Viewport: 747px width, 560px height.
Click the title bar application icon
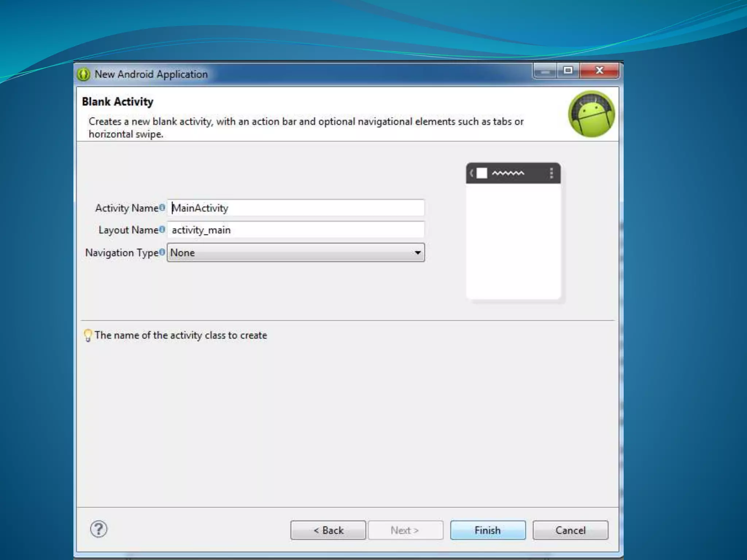84,74
